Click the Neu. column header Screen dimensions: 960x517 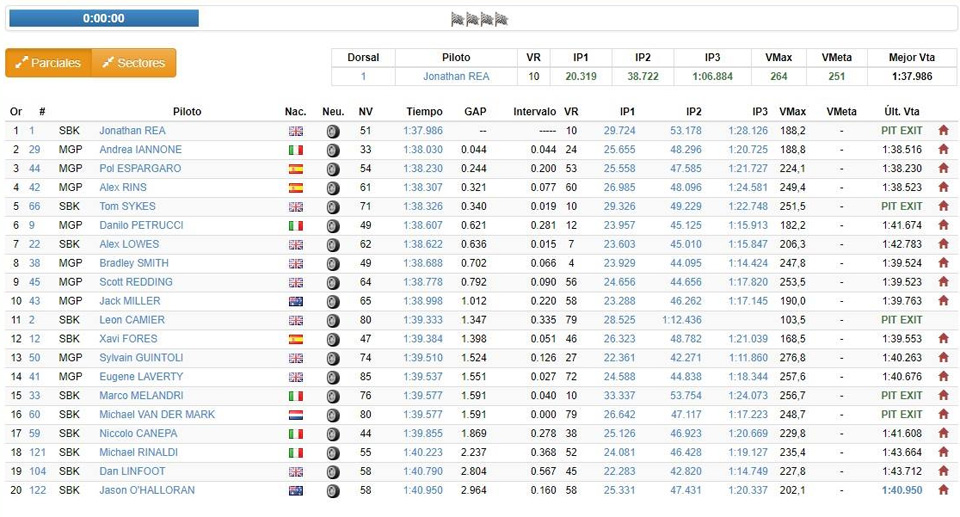(333, 111)
